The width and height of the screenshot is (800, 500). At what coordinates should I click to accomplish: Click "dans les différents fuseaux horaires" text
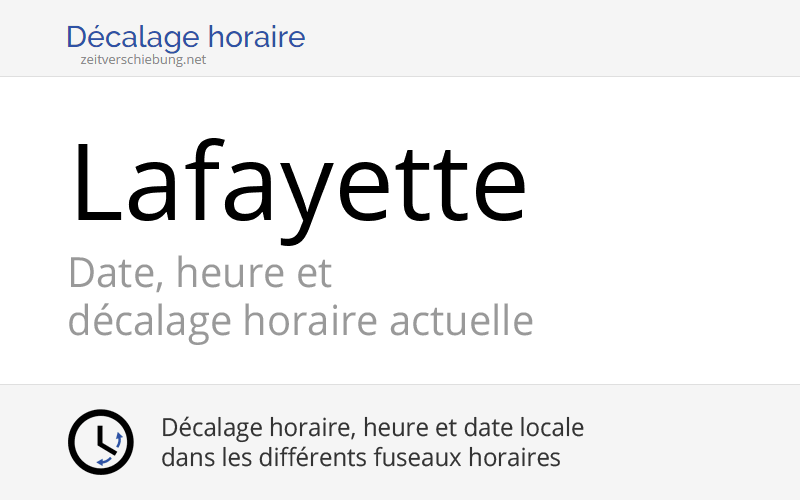pyautogui.click(x=360, y=458)
